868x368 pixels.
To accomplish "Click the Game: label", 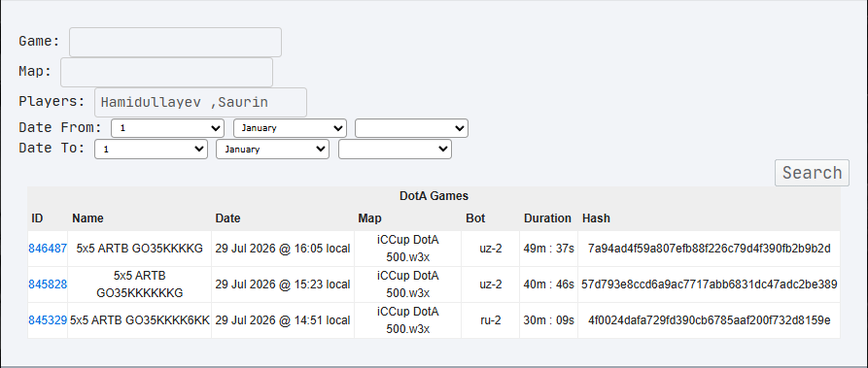I will (39, 42).
